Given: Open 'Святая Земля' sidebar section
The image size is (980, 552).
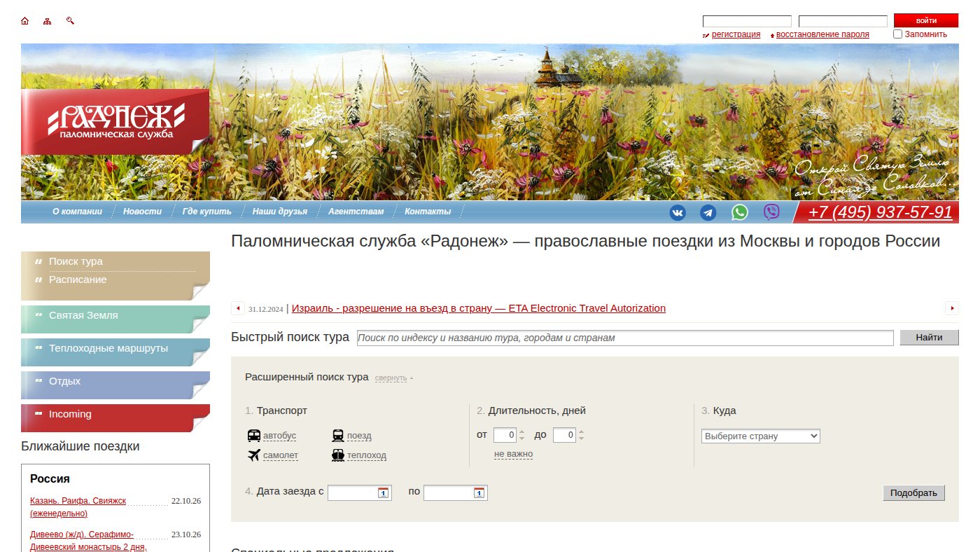Looking at the screenshot, I should (x=83, y=315).
